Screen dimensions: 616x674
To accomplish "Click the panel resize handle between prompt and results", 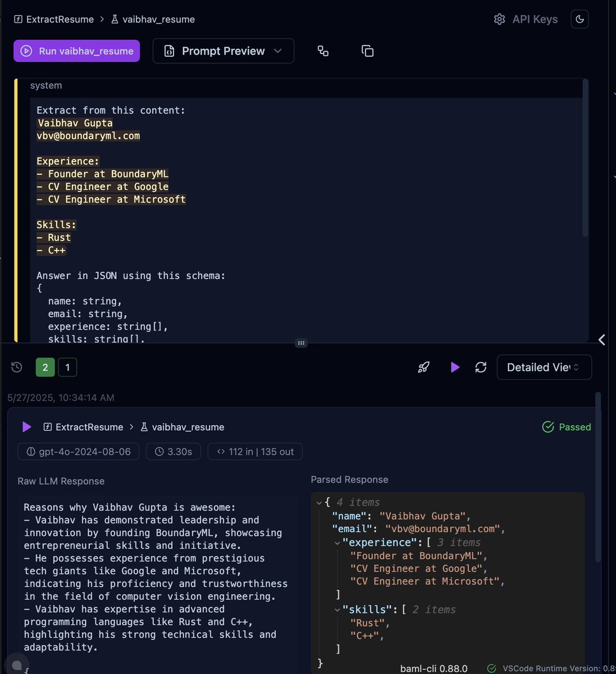I will click(x=302, y=343).
